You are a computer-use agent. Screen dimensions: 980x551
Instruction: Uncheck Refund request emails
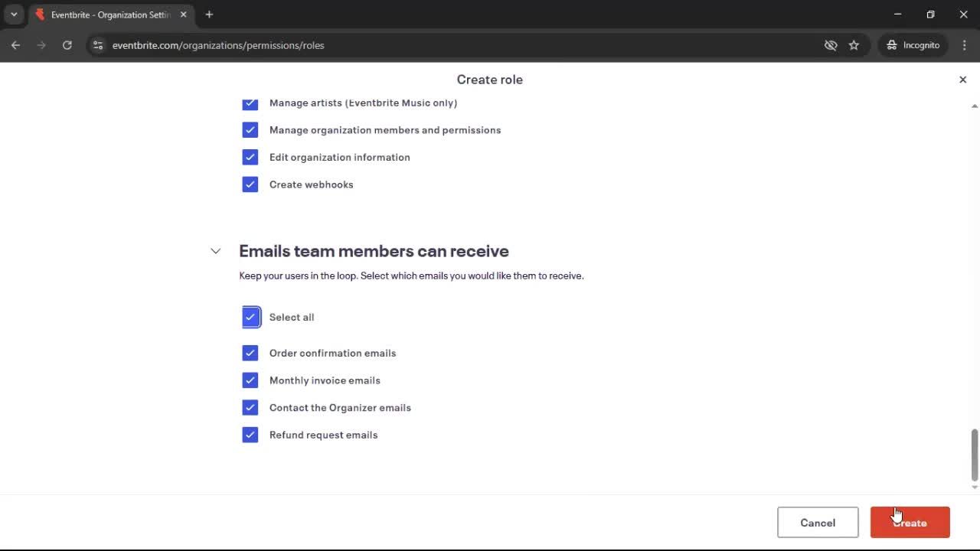[250, 435]
